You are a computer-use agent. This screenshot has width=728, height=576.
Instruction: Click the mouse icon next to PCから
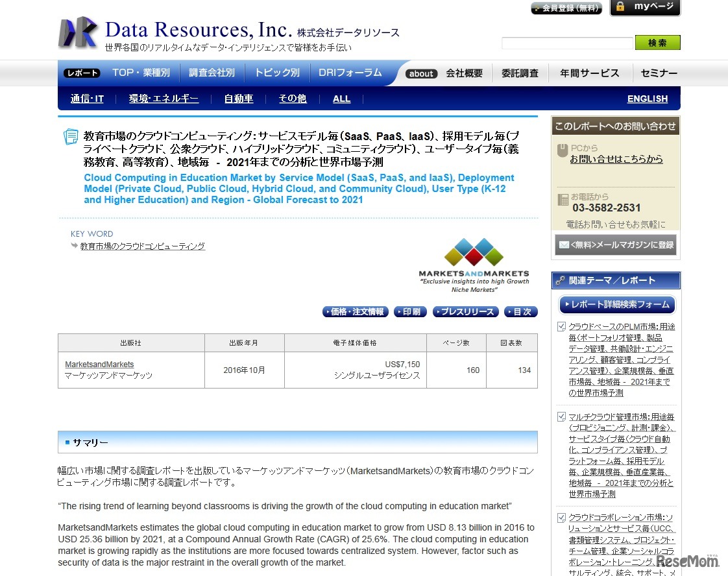(563, 150)
